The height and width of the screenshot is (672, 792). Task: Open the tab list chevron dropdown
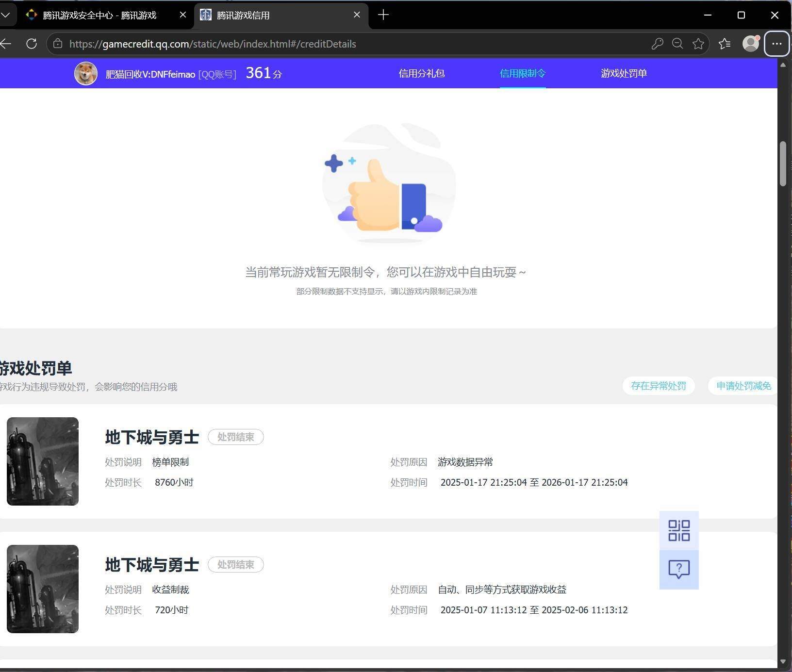5,15
